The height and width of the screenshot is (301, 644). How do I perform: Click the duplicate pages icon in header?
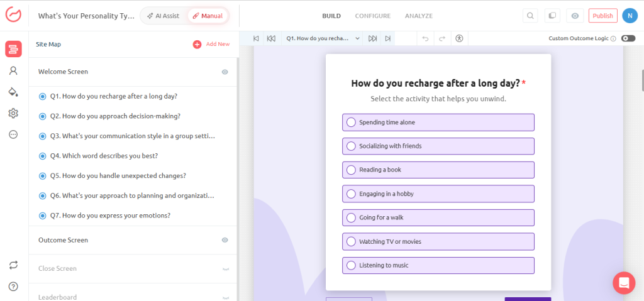(x=552, y=16)
